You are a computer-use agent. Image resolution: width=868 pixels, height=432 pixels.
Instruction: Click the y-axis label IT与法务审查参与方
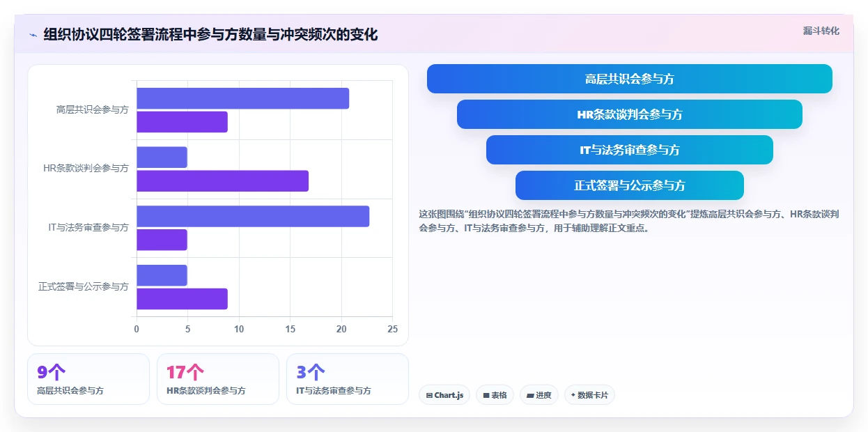coord(88,228)
